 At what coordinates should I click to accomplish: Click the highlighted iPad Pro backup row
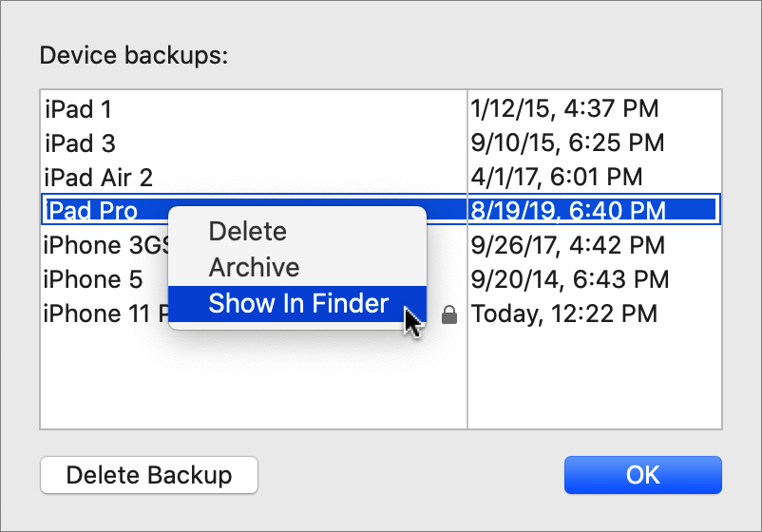(x=91, y=211)
